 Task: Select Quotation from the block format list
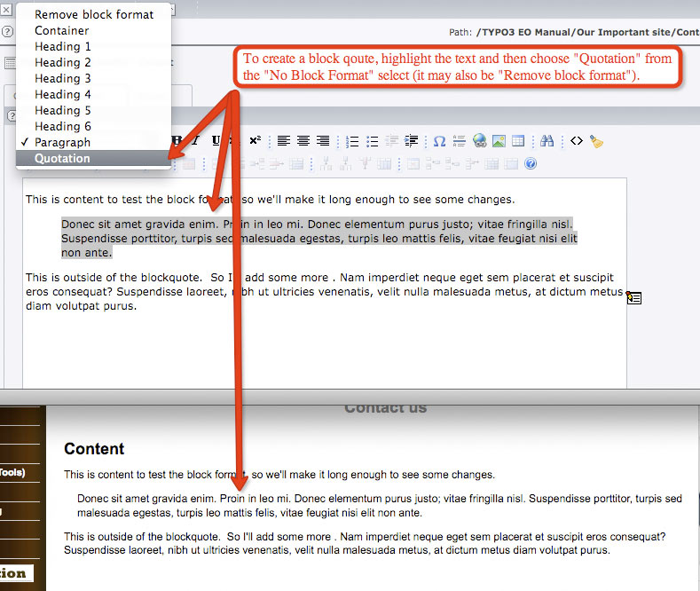(x=62, y=159)
